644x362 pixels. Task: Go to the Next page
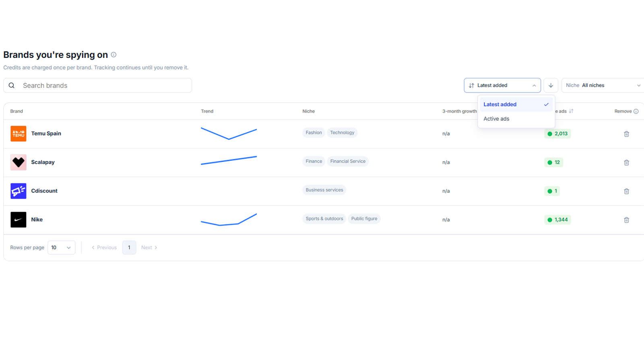(149, 247)
